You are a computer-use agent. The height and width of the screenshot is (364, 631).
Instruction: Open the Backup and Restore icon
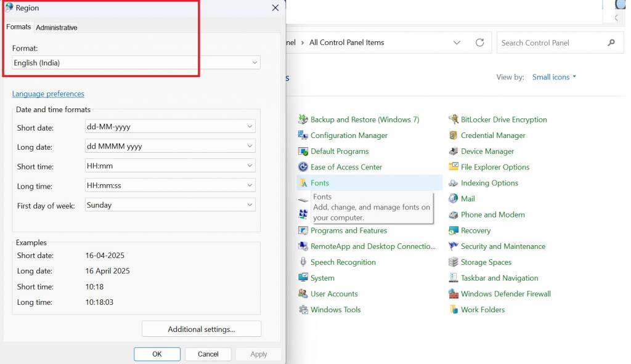click(x=303, y=119)
